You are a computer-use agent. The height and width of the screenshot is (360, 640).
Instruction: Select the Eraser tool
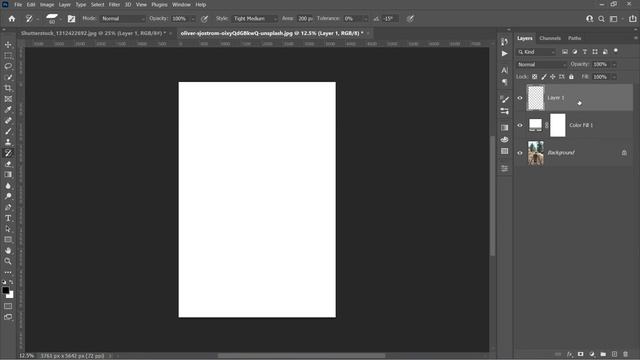8,164
